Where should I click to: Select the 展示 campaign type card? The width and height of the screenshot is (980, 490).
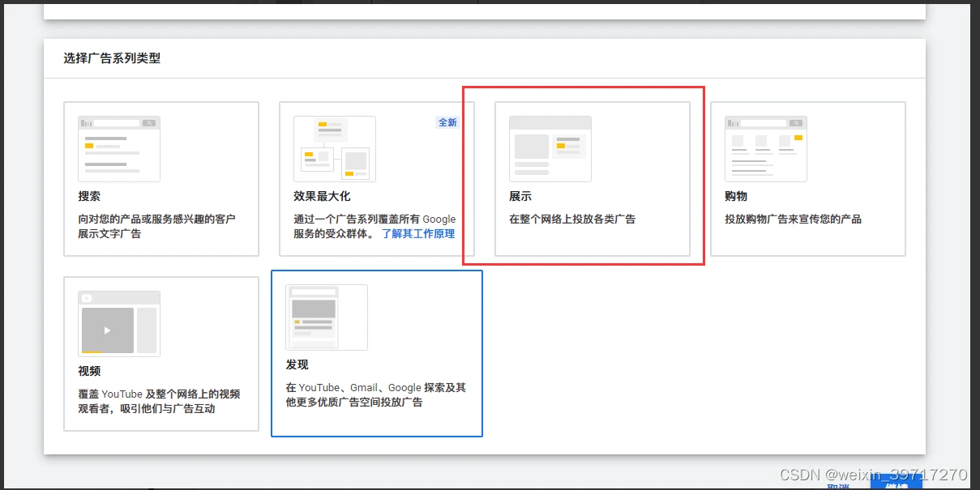pos(593,179)
